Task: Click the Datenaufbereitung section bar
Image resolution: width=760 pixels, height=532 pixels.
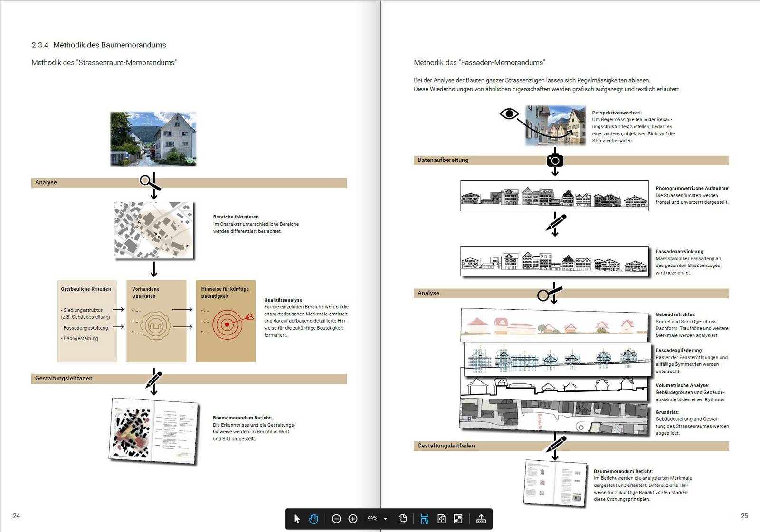Action: (475, 161)
